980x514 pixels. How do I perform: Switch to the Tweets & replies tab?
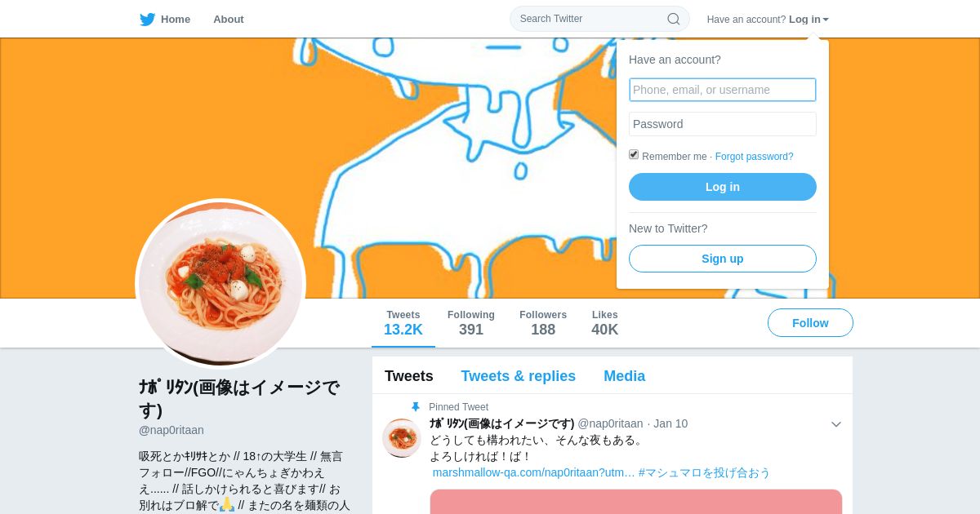point(518,376)
